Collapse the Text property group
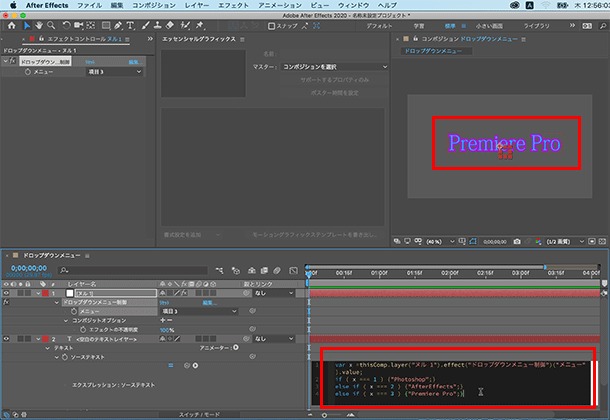 (47, 348)
